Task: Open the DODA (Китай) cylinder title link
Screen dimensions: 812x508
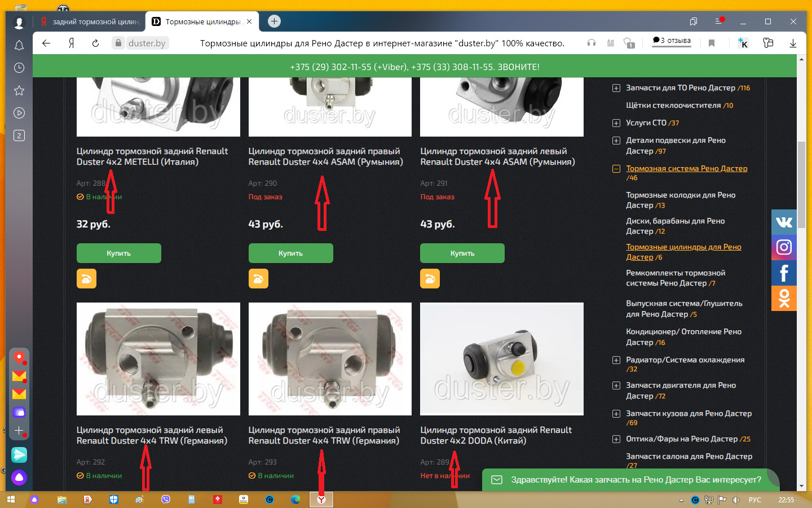Action: pos(496,435)
